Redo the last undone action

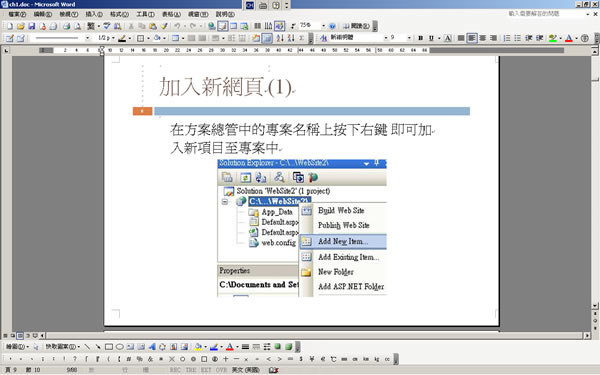193,26
